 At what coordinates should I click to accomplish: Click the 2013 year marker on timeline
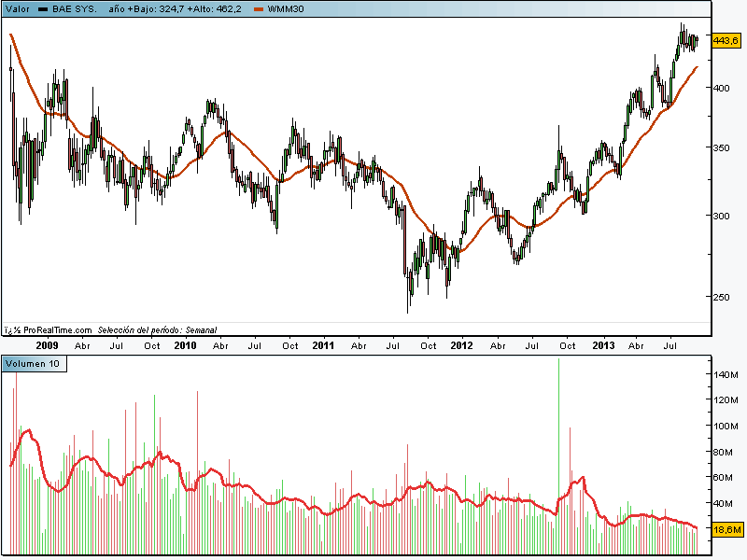603,345
